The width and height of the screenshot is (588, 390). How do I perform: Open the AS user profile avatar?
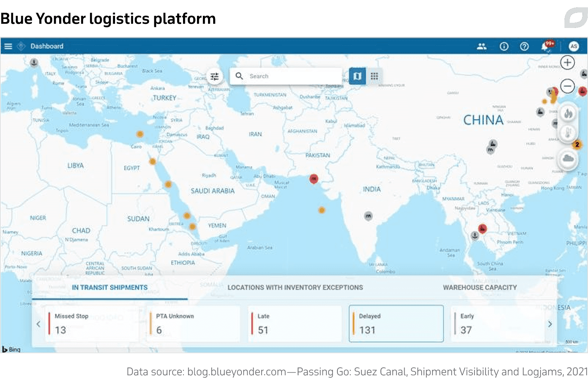pyautogui.click(x=574, y=46)
